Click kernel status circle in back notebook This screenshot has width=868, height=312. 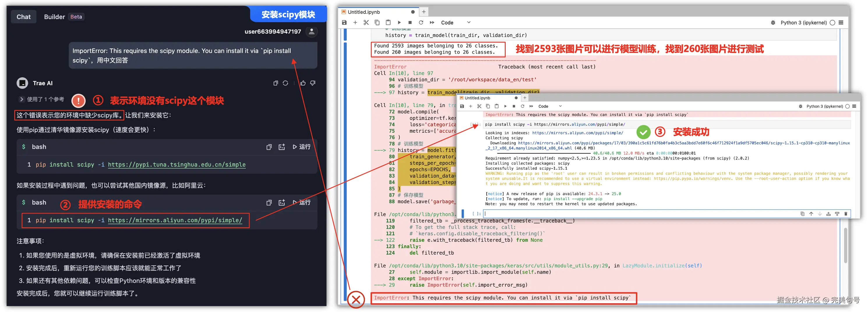point(832,22)
